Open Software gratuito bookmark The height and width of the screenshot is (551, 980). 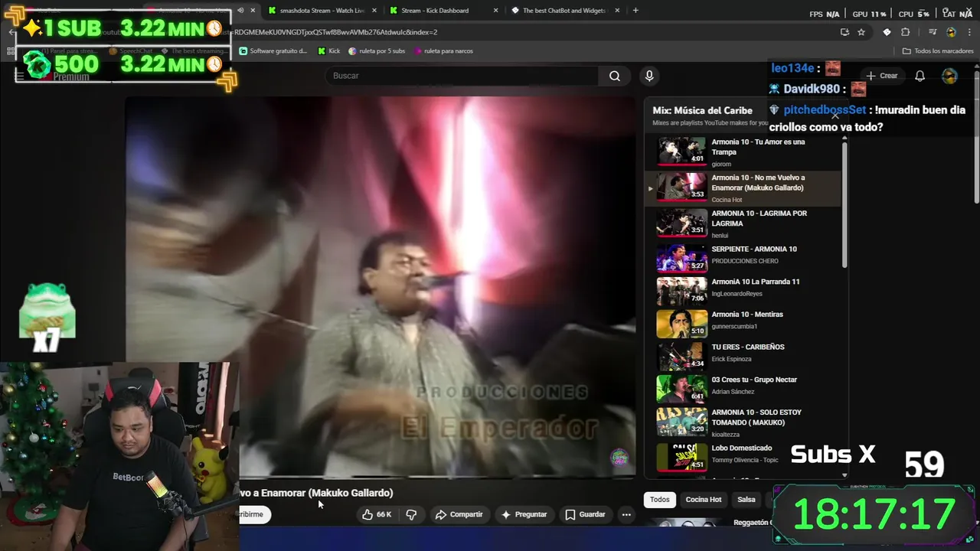[x=273, y=51]
